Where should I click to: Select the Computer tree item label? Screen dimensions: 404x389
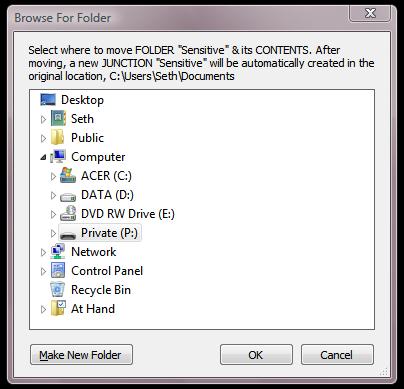click(x=98, y=157)
